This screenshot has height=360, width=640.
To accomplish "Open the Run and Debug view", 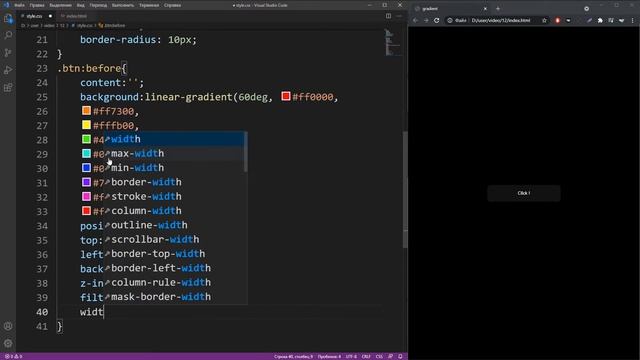I will [x=8, y=70].
